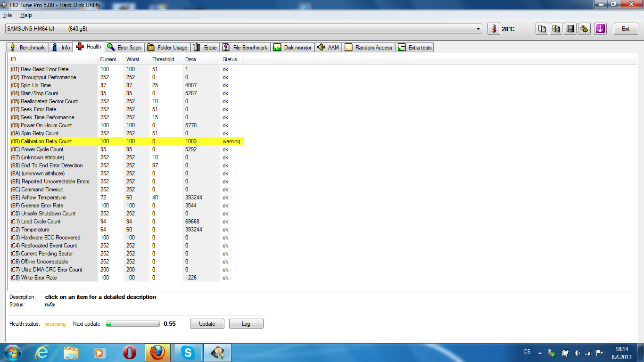Select the "(BE) Airflow Temperature" row
This screenshot has height=362, width=644.
[x=126, y=197]
